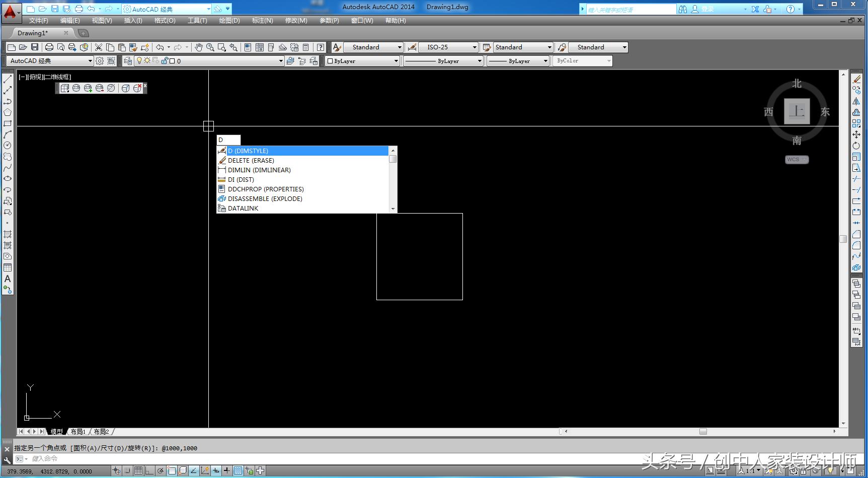868x478 pixels.
Task: Click the search box in the title bar
Action: click(631, 9)
